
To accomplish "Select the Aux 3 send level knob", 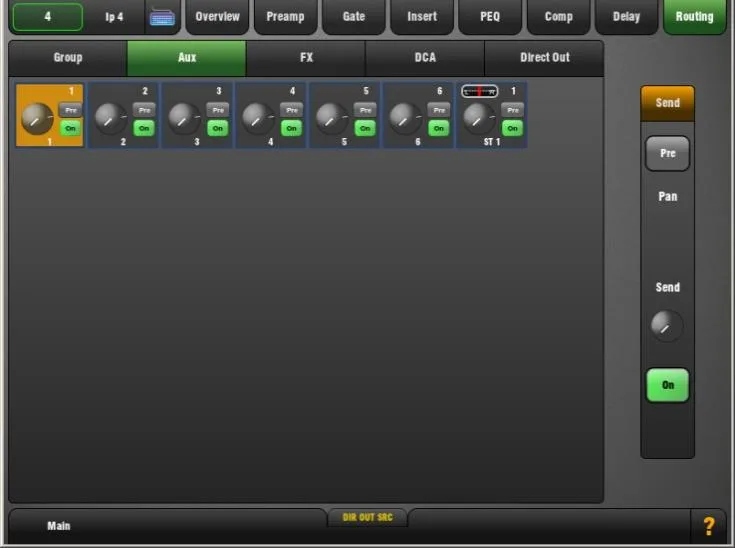I will [x=184, y=119].
